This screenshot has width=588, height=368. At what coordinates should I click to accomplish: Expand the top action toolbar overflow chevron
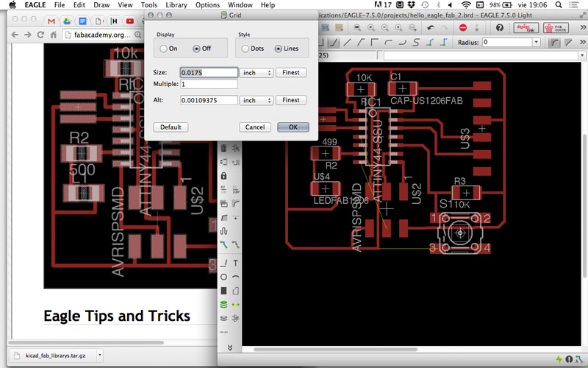pos(582,27)
